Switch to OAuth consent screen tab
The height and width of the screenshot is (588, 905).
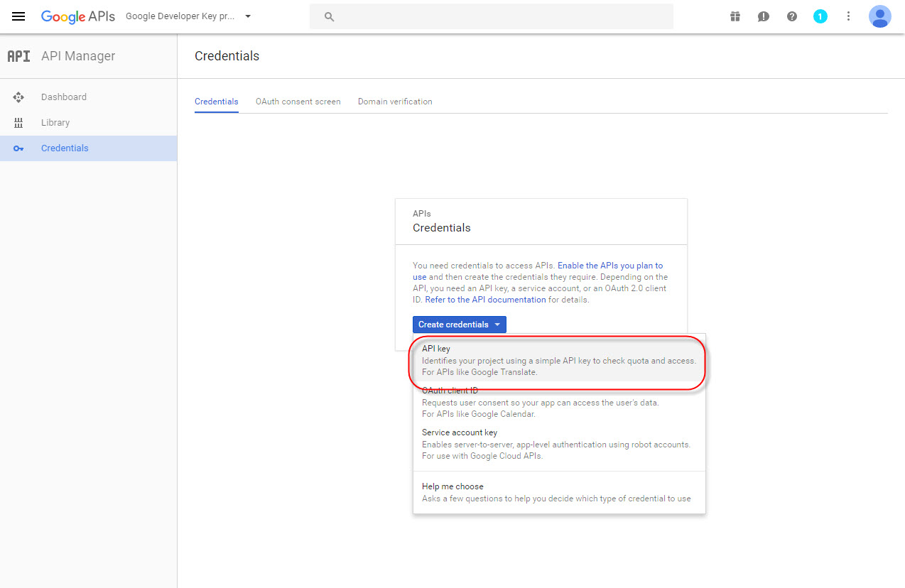tap(298, 102)
